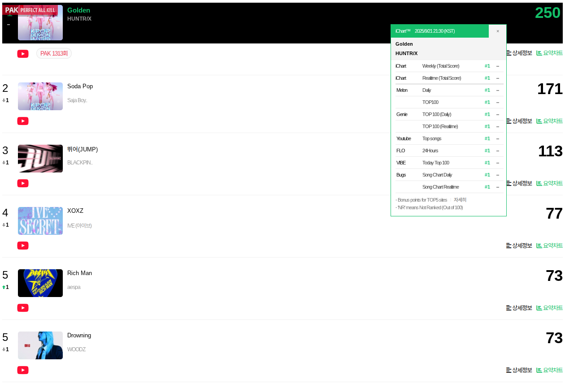This screenshot has width=565, height=392.
Task: Open the 뛰어(JUMP) song title
Action: click(83, 149)
